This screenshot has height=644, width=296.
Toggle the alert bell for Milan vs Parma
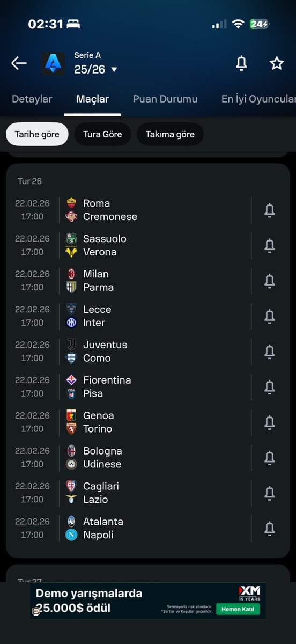270,281
